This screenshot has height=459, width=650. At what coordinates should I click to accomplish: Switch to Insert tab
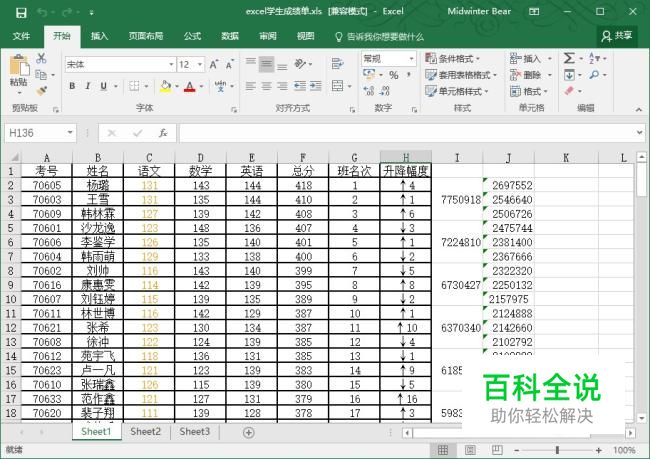tap(99, 36)
